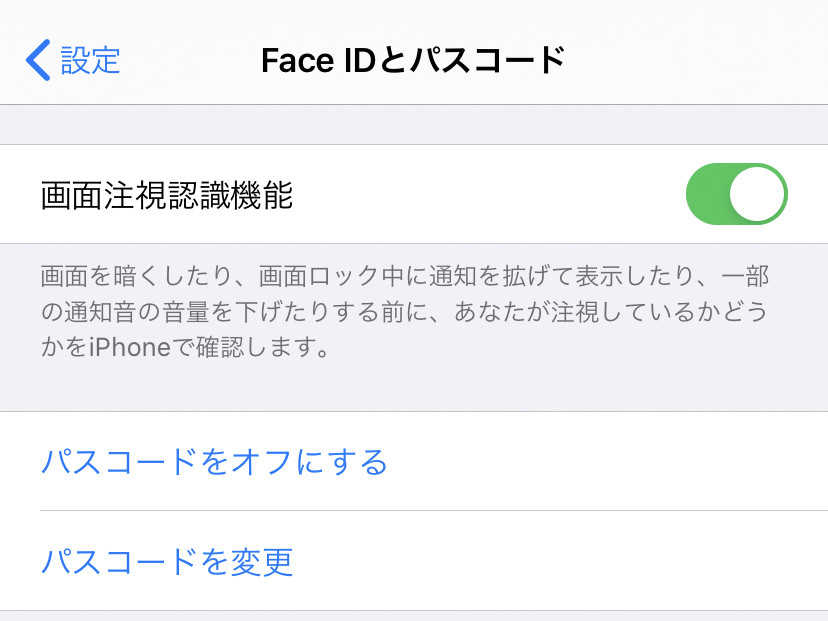Tap パスコードをオフにする

(x=214, y=461)
